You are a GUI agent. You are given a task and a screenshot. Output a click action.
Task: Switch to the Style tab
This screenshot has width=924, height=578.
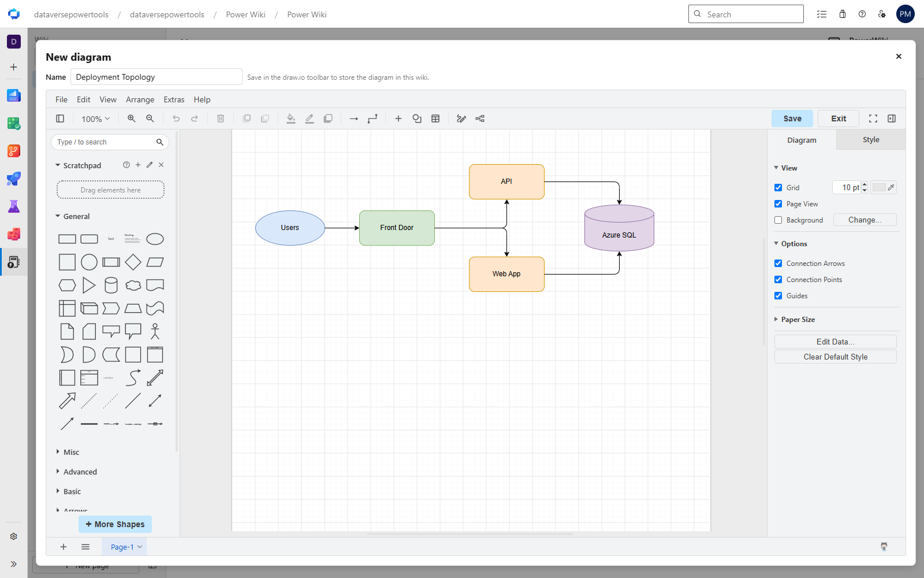click(x=871, y=140)
